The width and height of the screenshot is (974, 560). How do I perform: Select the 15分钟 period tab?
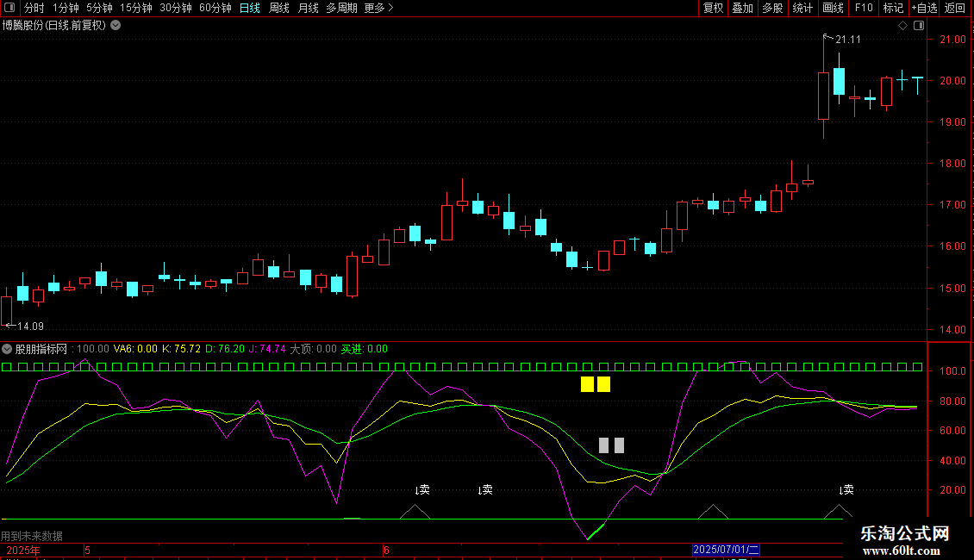(136, 8)
